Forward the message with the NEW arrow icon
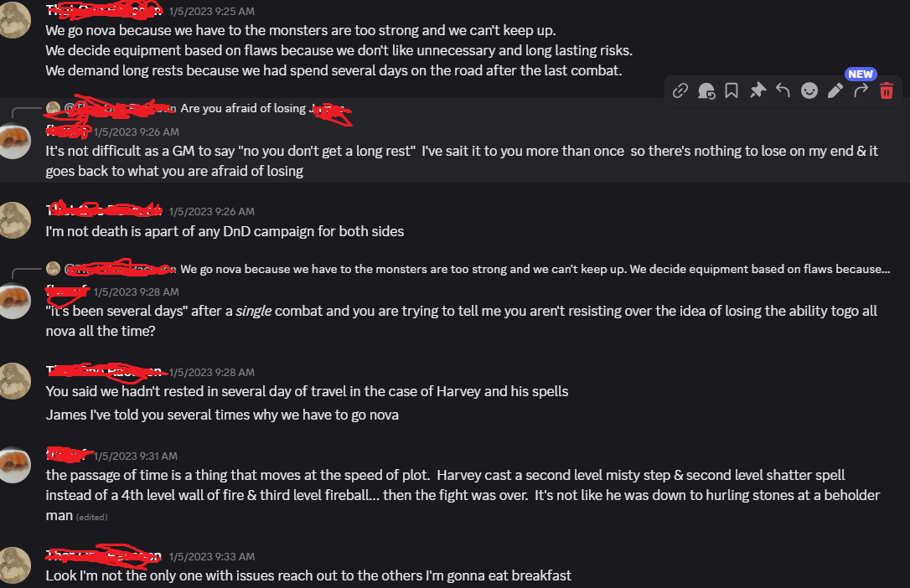Screen dimensions: 910x588 861,90
